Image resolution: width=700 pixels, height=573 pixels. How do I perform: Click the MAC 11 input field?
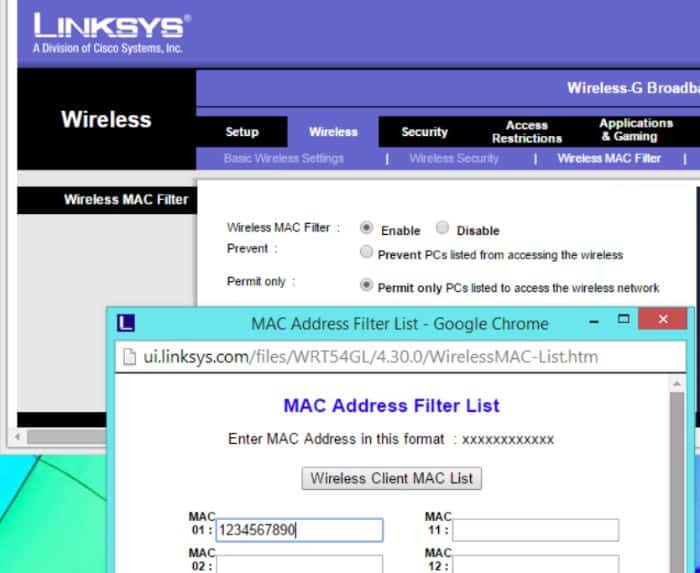tap(535, 530)
